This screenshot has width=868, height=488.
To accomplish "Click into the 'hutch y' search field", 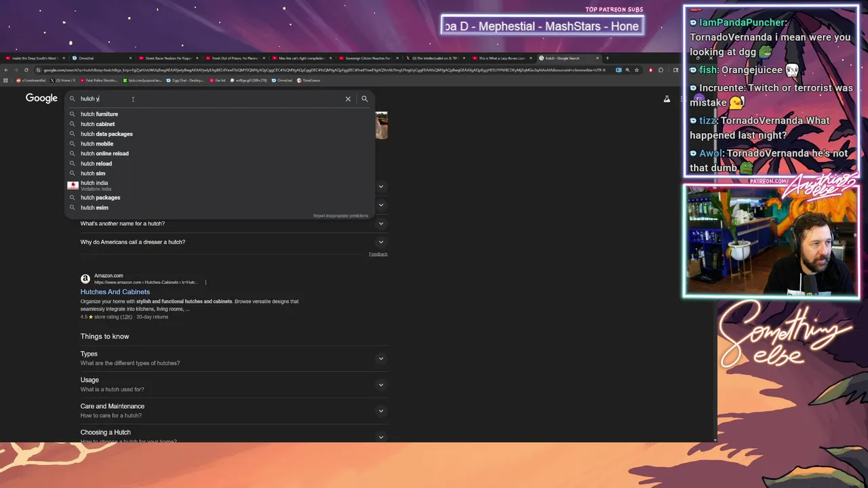I will (x=210, y=99).
